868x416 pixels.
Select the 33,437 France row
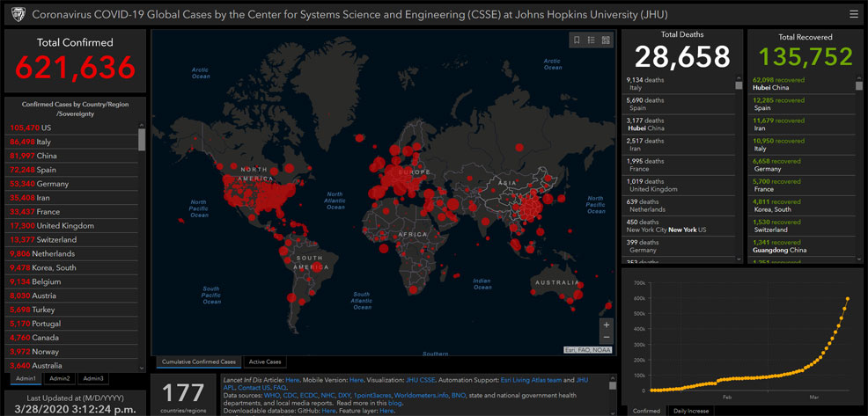(71, 212)
